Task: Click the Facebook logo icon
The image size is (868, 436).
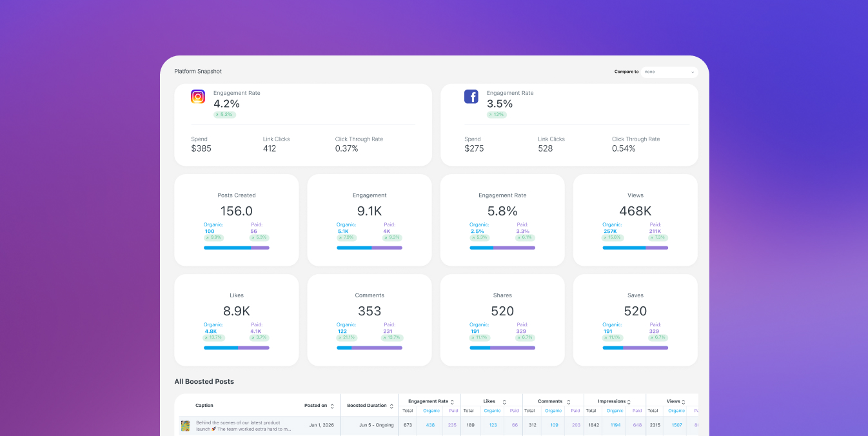Action: coord(471,97)
